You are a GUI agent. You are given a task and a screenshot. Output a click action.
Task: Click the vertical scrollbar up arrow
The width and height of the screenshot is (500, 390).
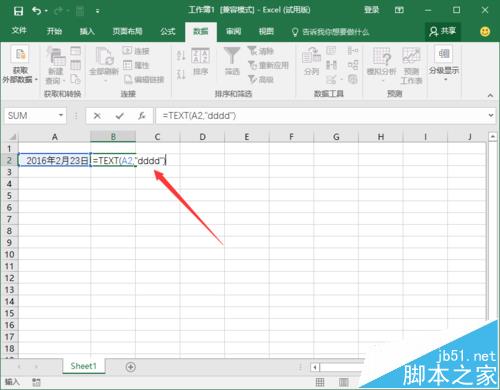(493, 137)
